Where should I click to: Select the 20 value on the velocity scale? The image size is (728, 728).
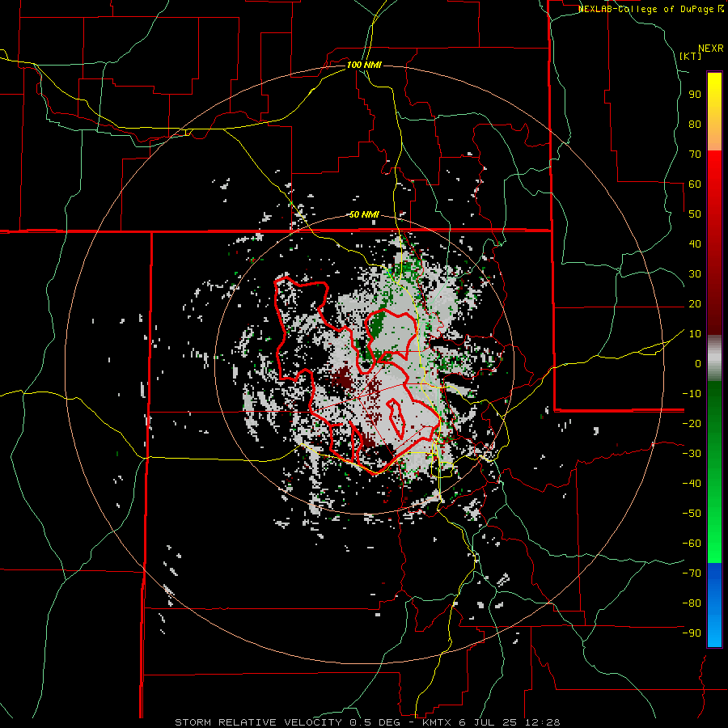click(695, 304)
